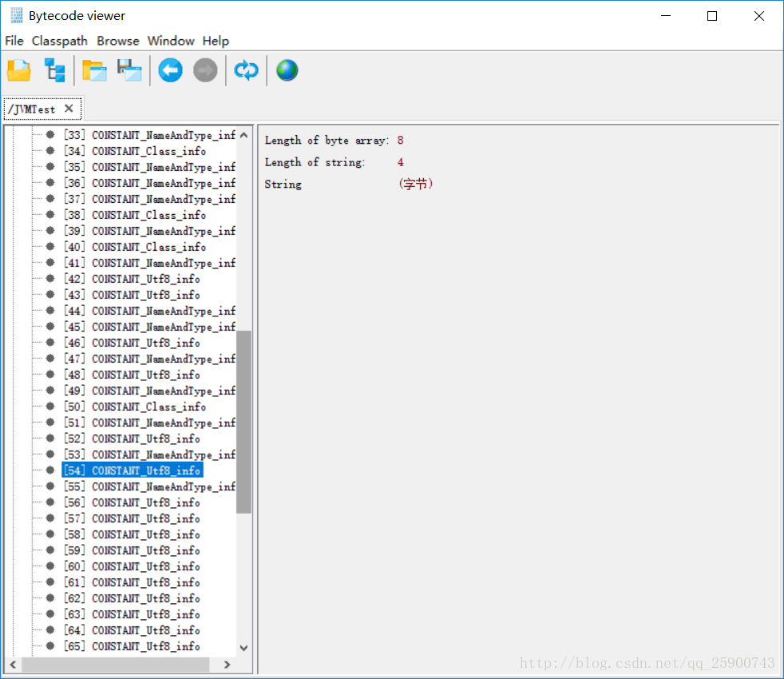Save workspace with floppy disk icon
The height and width of the screenshot is (679, 784).
tap(129, 70)
